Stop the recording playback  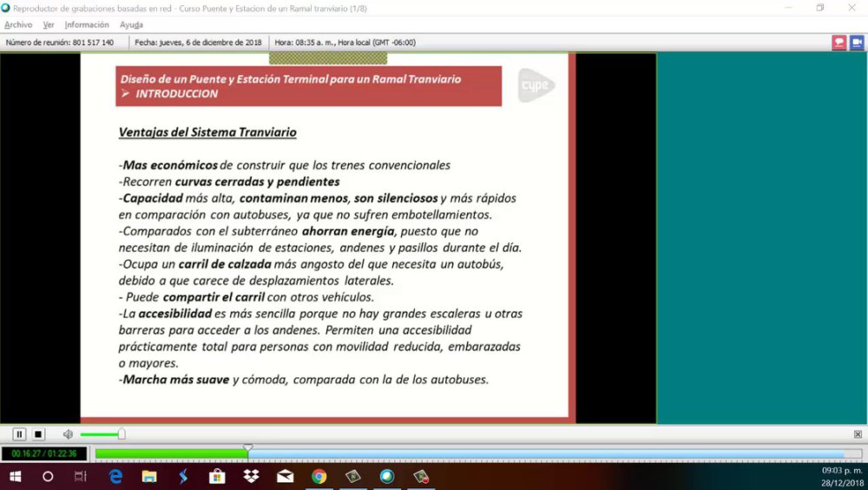37,434
